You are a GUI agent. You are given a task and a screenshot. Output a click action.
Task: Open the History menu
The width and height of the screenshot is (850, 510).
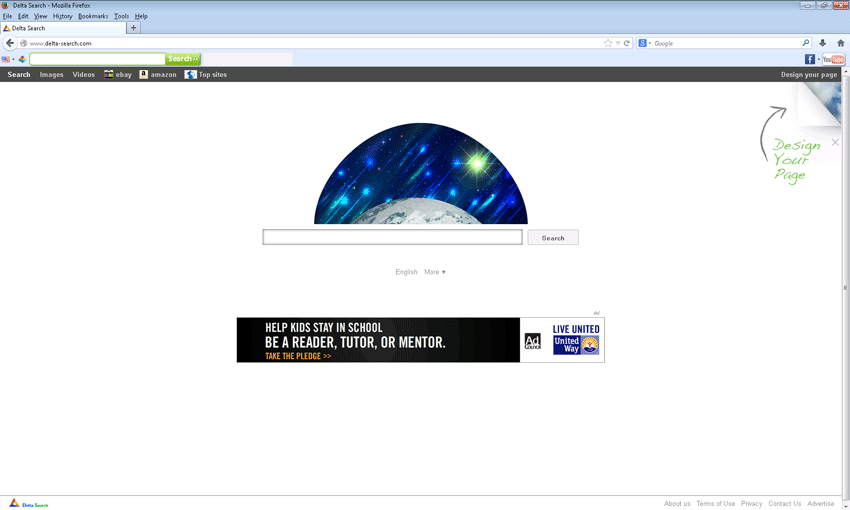point(62,16)
